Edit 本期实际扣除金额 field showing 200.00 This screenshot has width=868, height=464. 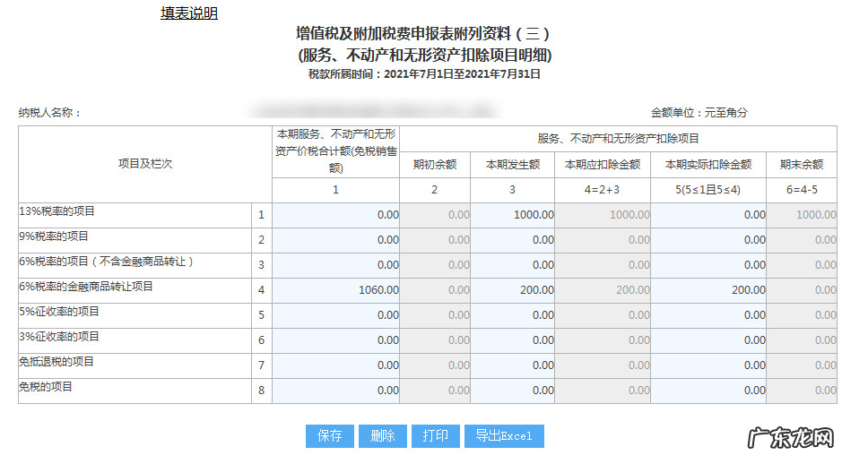point(708,290)
